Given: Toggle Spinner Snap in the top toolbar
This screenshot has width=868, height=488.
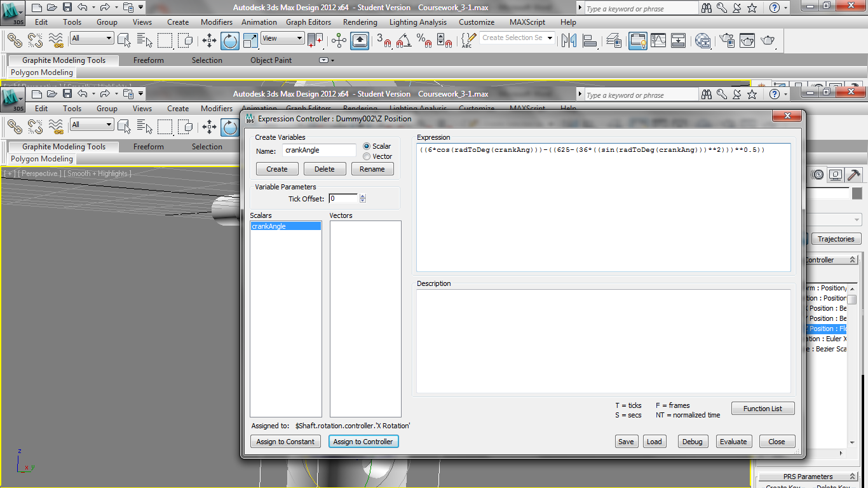Looking at the screenshot, I should tap(445, 41).
